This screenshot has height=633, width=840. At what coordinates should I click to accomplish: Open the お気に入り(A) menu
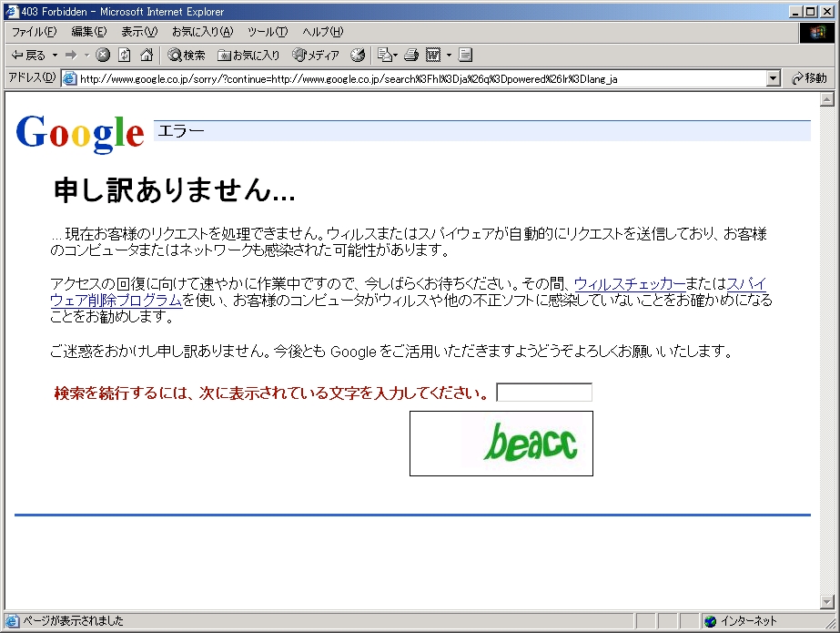click(203, 32)
